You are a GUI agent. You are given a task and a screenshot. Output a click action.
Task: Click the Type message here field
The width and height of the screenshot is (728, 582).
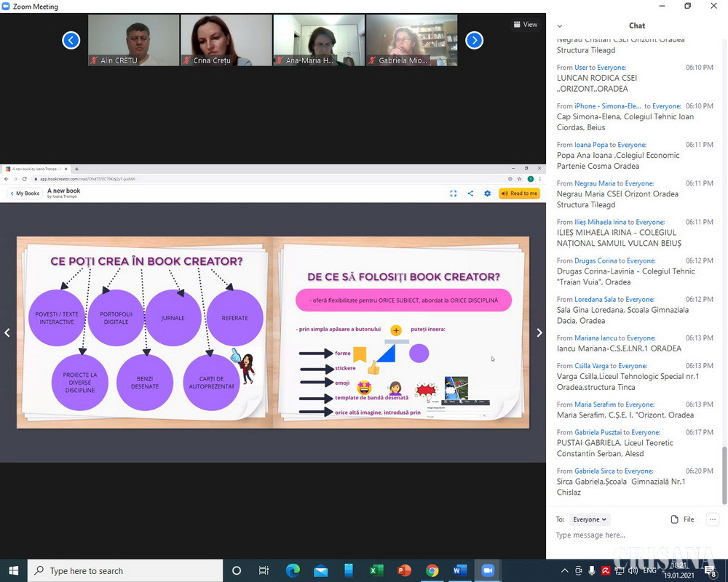(x=626, y=535)
